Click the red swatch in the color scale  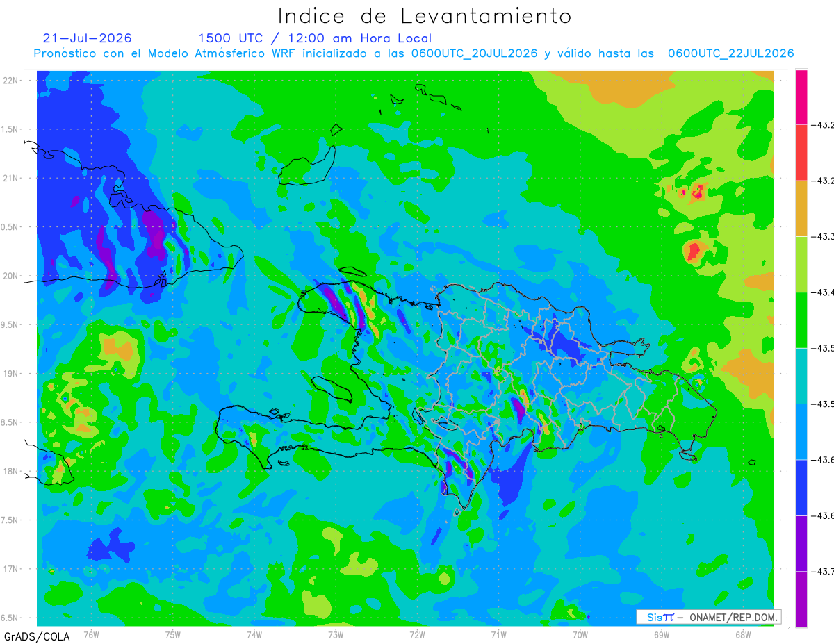point(801,153)
